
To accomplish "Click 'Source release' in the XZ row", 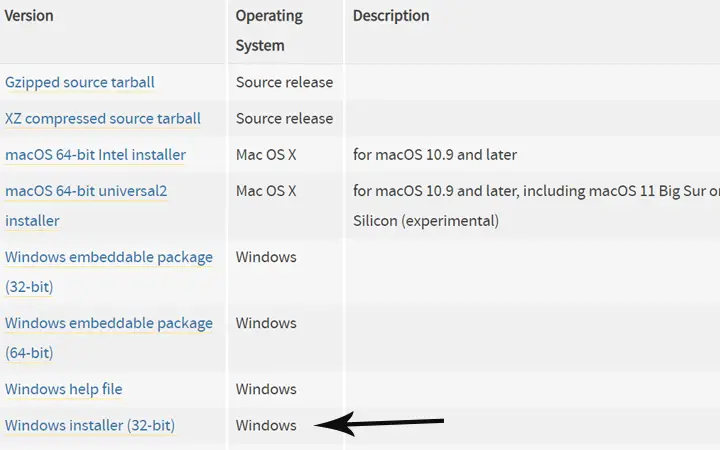I will [284, 118].
